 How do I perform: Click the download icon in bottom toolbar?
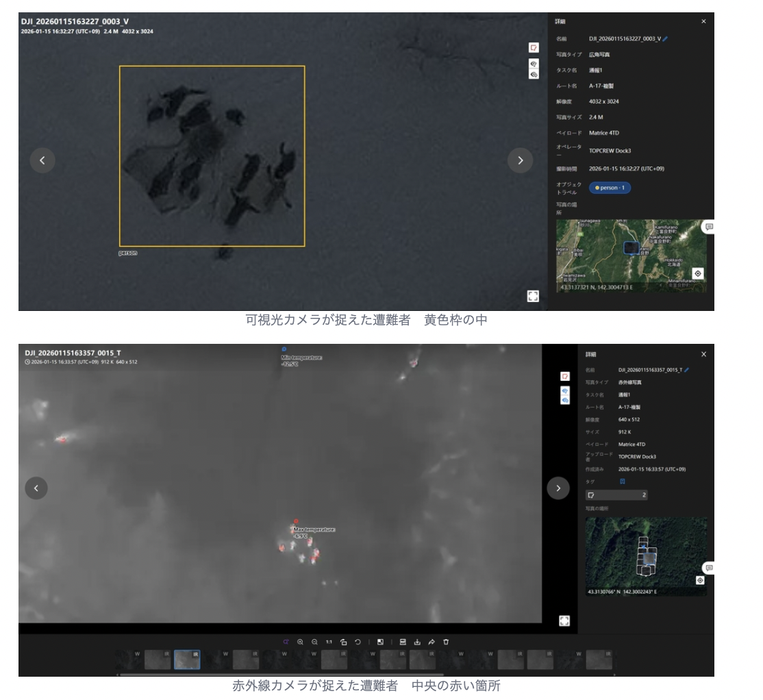point(417,642)
